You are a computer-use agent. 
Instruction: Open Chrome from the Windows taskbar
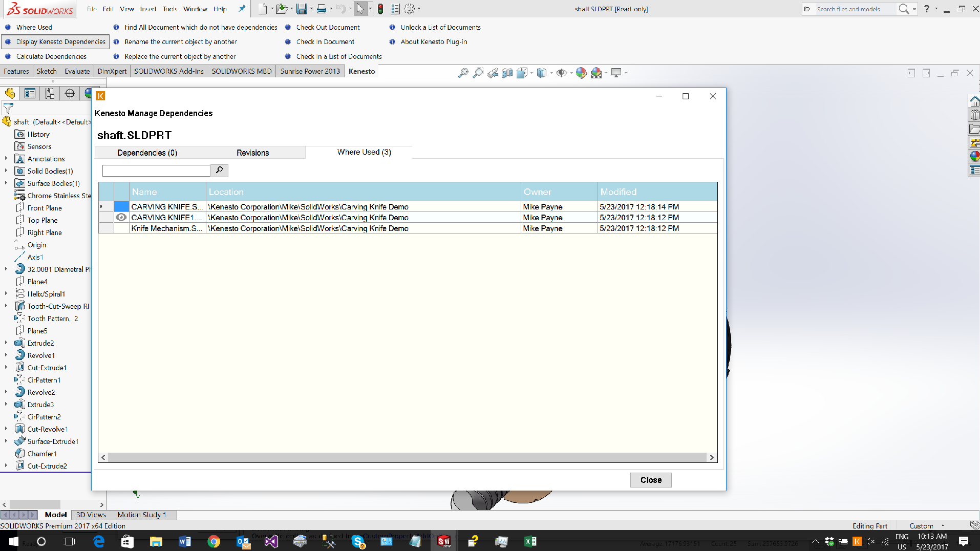(214, 541)
